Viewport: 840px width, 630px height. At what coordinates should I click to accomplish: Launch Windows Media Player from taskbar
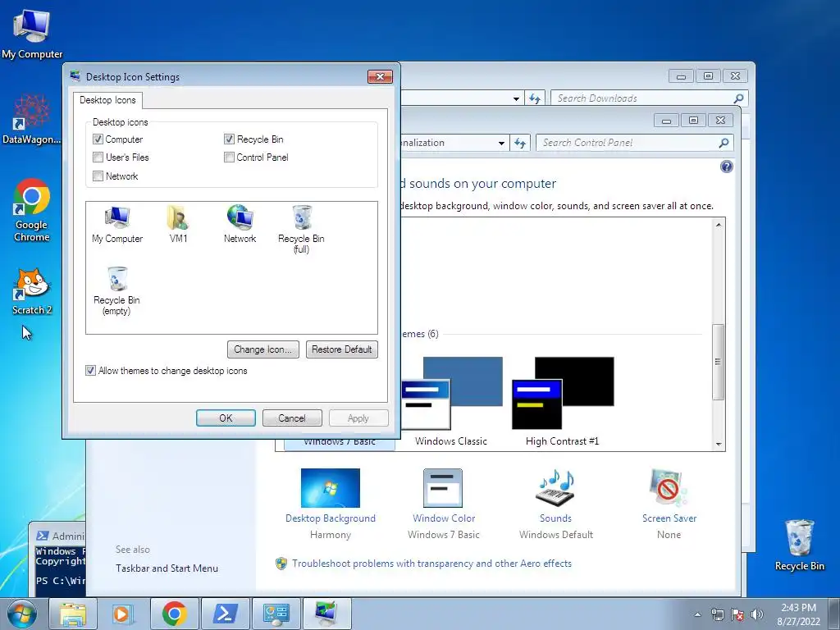click(x=123, y=614)
